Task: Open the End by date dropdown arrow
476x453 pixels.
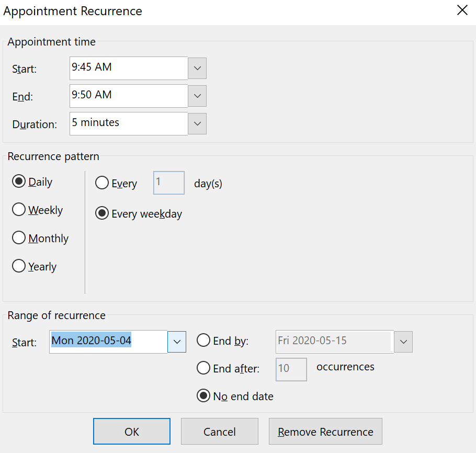Action: pyautogui.click(x=403, y=342)
